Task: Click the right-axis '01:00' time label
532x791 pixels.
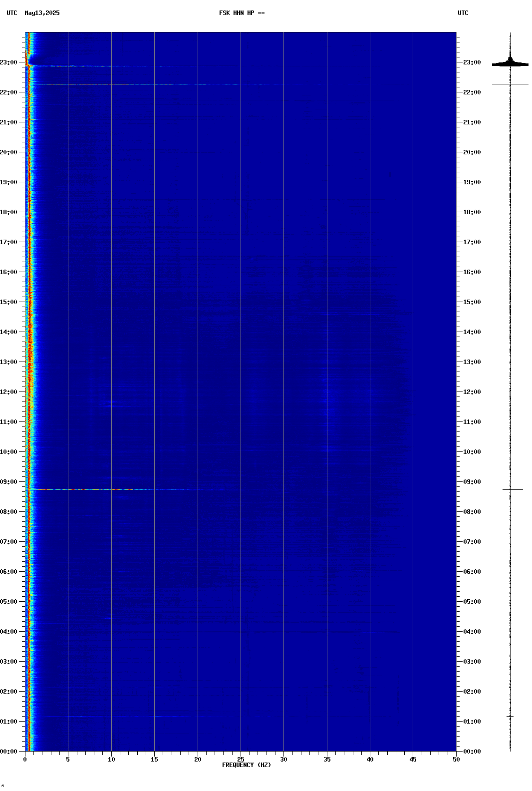Action: pyautogui.click(x=472, y=722)
